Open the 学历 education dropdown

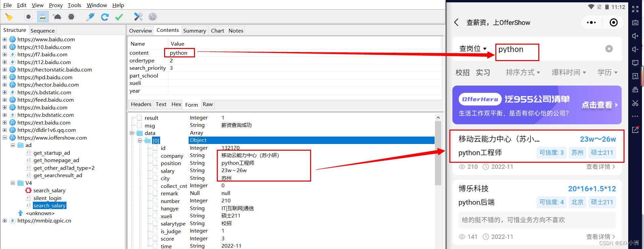pos(607,72)
